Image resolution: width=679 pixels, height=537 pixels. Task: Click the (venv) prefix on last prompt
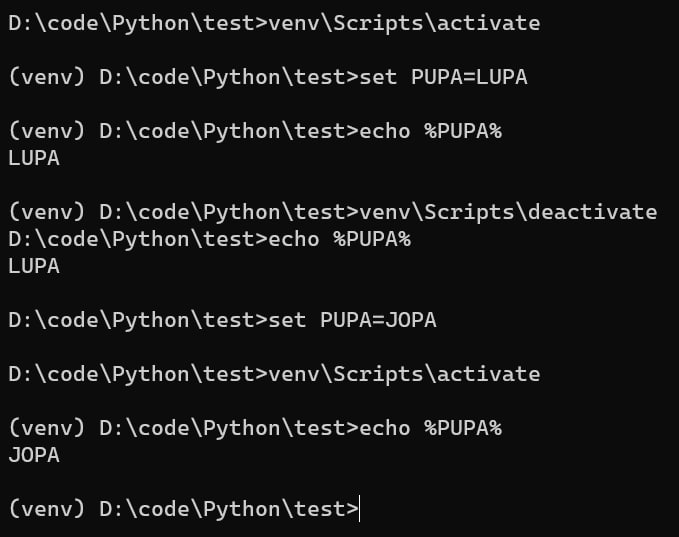point(46,509)
